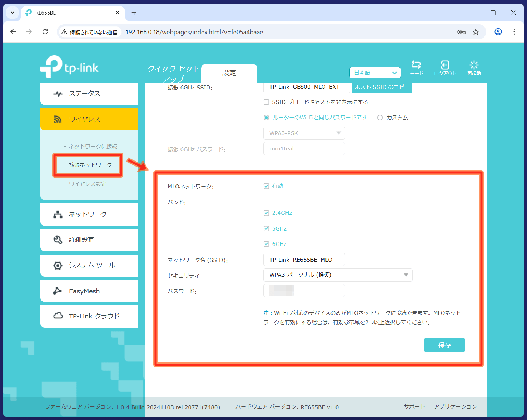Click the ログアウト logout icon

445,68
